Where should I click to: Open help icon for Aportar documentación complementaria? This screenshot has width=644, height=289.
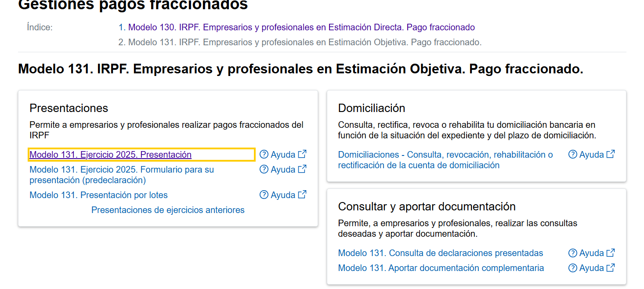572,268
